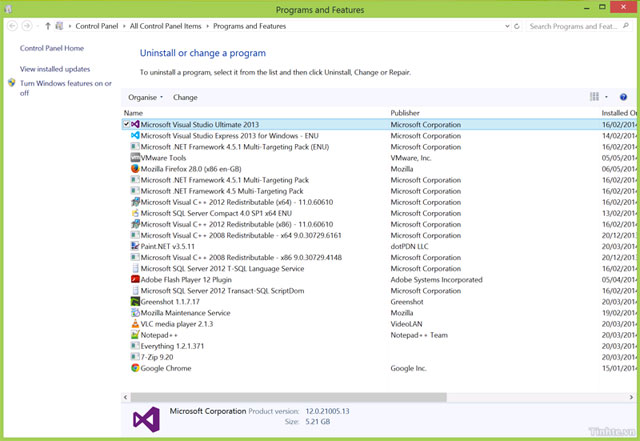The image size is (640, 441).
Task: Expand the view options dropdown arrow
Action: [606, 97]
